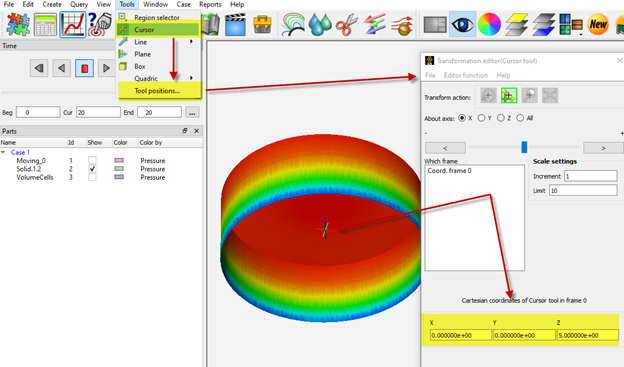The image size is (624, 367).
Task: Click the translate transform action icon
Action: 488,96
